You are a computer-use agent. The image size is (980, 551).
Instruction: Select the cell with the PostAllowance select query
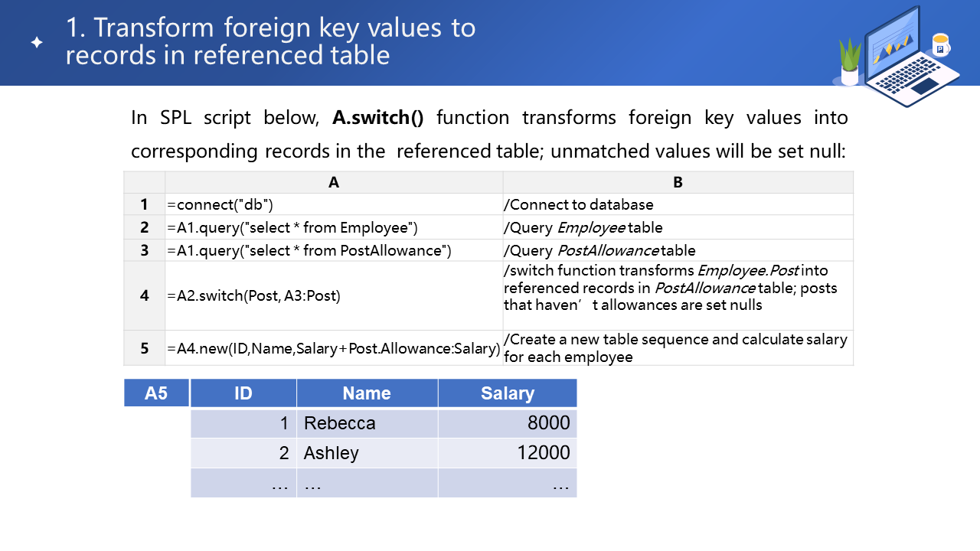pos(334,250)
